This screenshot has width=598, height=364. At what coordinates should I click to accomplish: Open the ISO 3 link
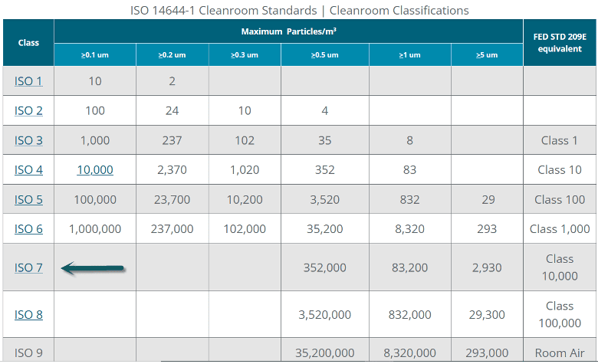click(x=28, y=140)
